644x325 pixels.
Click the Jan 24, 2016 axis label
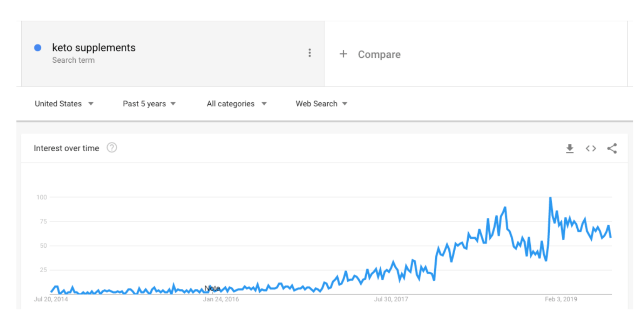click(x=221, y=299)
